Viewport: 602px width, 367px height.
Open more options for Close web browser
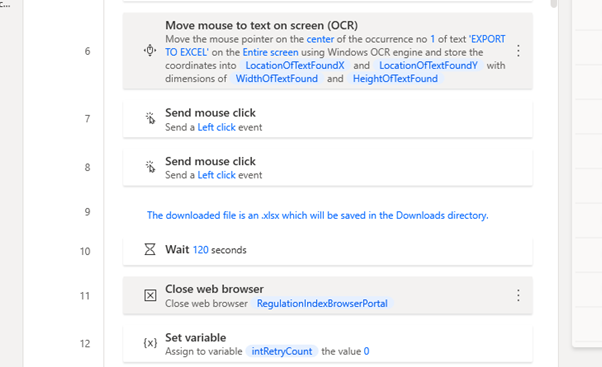click(x=518, y=295)
